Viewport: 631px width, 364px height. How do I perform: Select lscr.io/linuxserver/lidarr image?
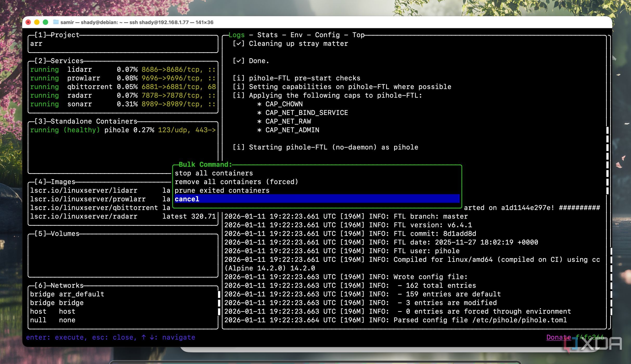tap(100, 190)
